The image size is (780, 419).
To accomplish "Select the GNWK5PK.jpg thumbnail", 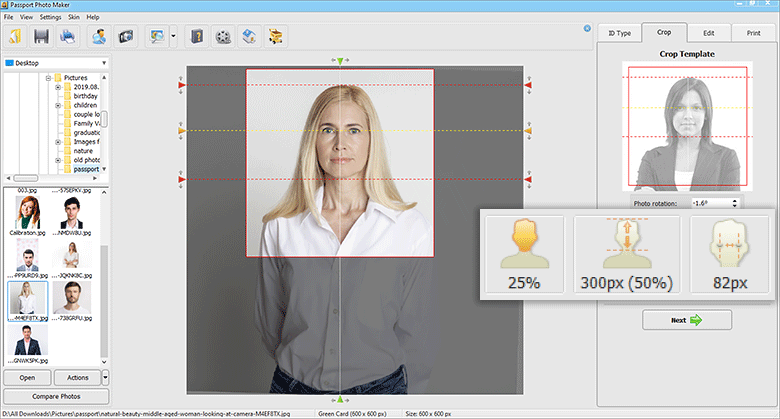I will click(27, 344).
